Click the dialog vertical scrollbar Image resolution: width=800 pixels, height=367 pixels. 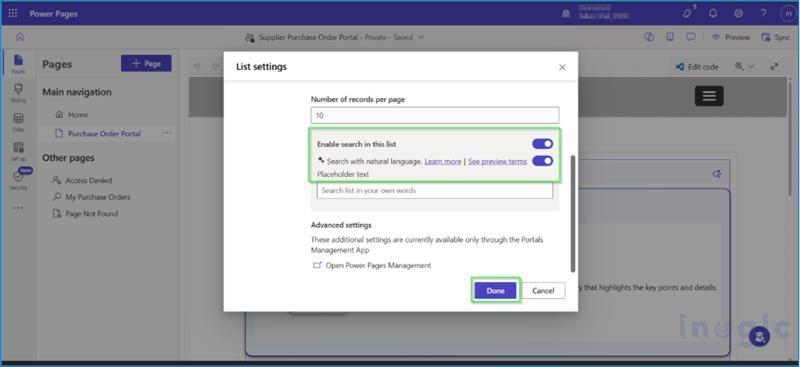(x=573, y=214)
